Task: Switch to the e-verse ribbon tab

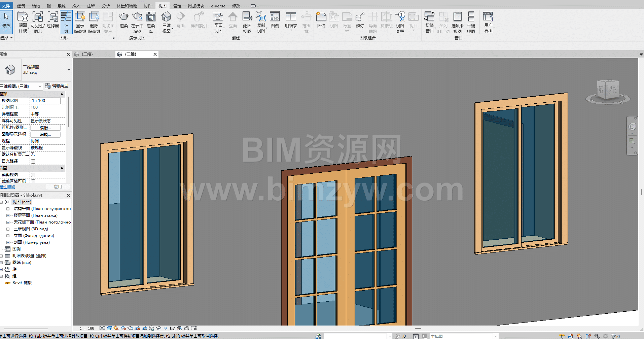Action: tap(218, 6)
